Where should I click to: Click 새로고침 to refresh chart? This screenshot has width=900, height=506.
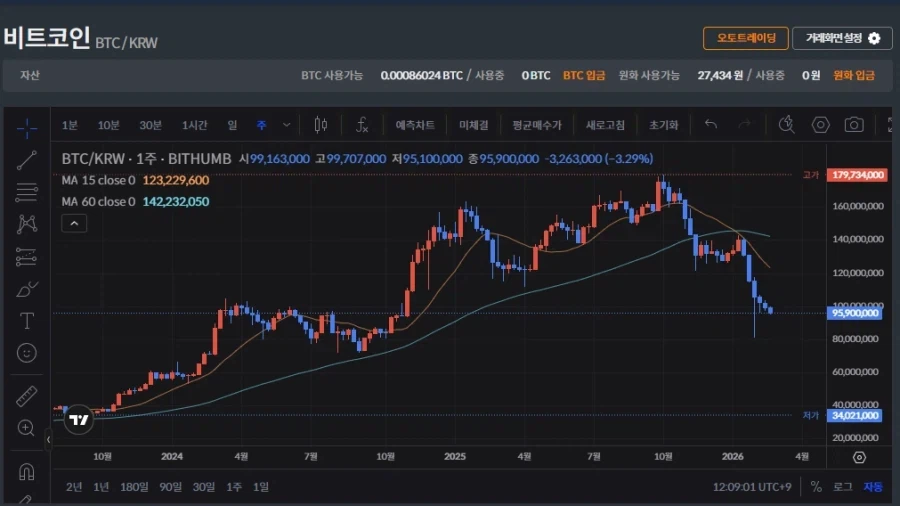tap(605, 124)
